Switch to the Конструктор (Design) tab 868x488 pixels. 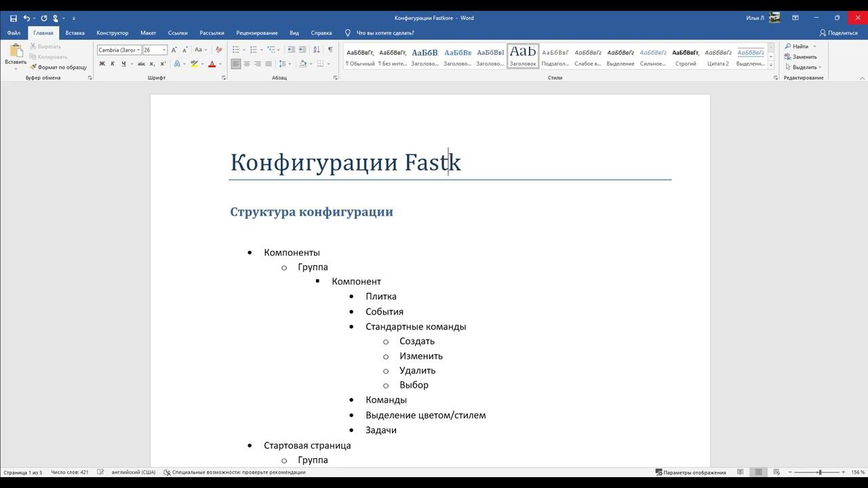click(x=113, y=33)
